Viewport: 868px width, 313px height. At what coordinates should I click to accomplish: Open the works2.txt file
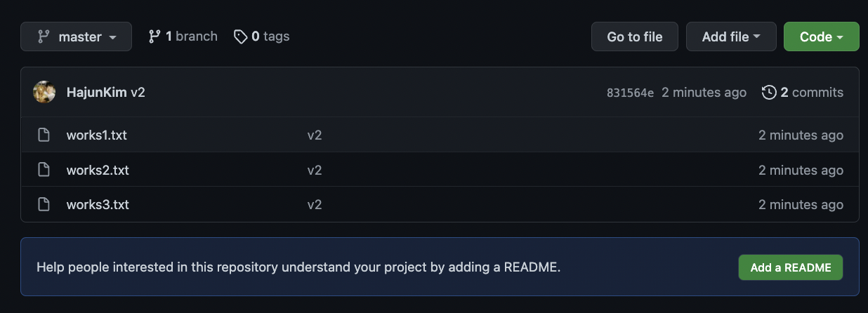point(98,170)
